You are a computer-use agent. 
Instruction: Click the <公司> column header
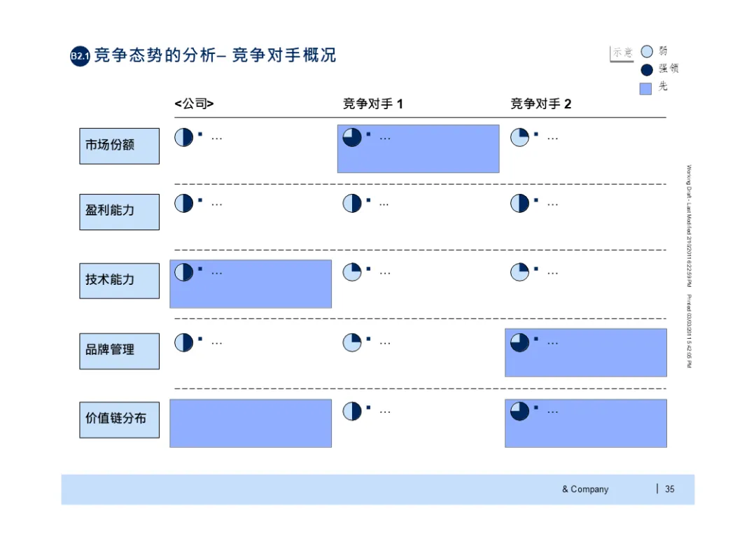194,104
